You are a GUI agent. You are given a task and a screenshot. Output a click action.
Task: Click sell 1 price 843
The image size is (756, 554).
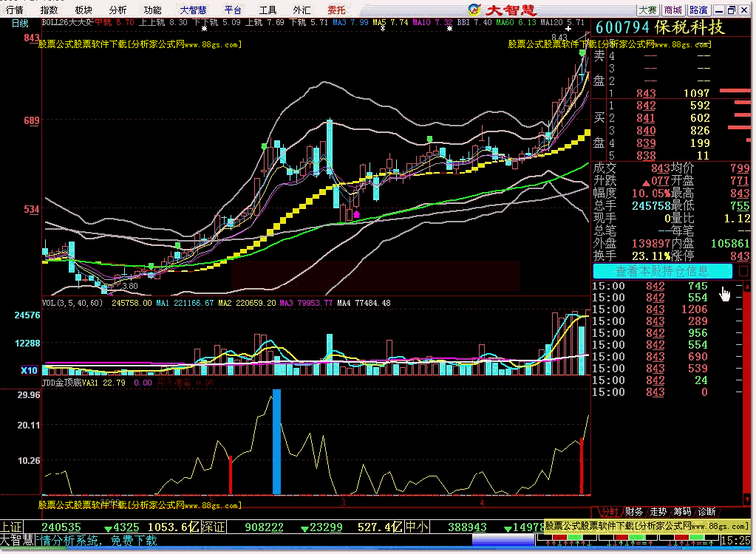coord(646,93)
